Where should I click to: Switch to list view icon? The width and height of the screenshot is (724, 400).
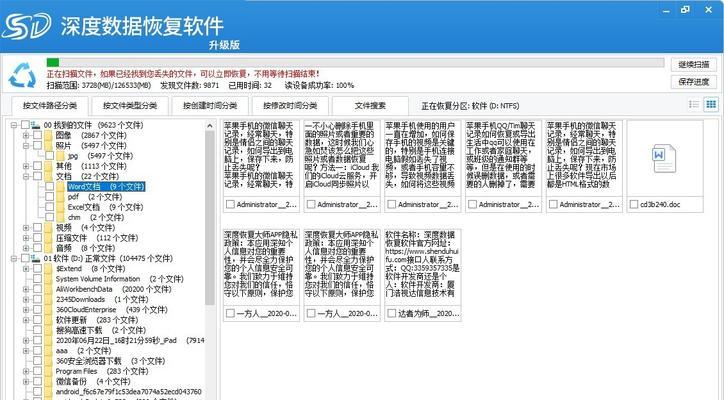(694, 104)
